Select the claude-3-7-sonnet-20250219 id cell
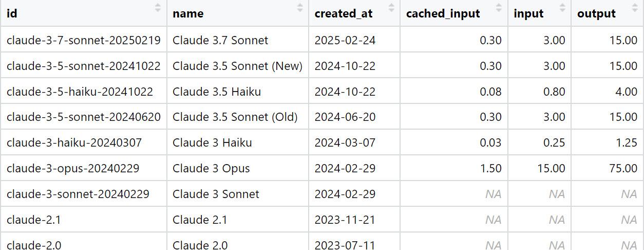 (x=84, y=40)
